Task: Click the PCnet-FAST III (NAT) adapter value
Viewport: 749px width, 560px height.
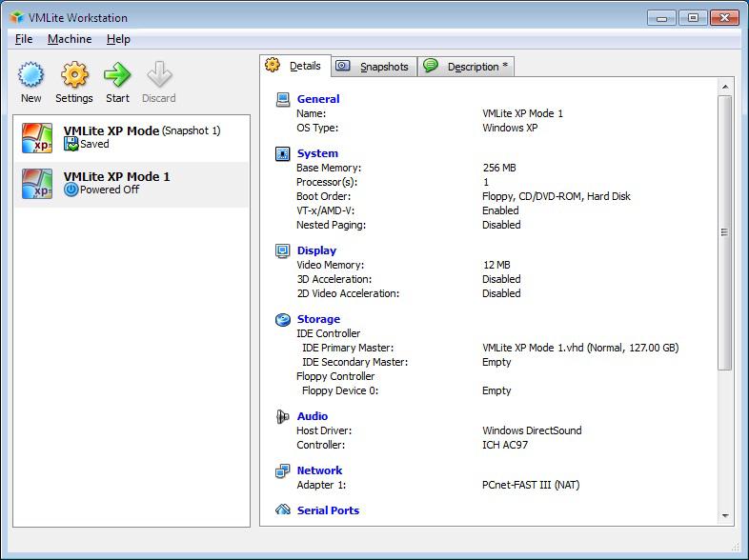Action: 531,485
